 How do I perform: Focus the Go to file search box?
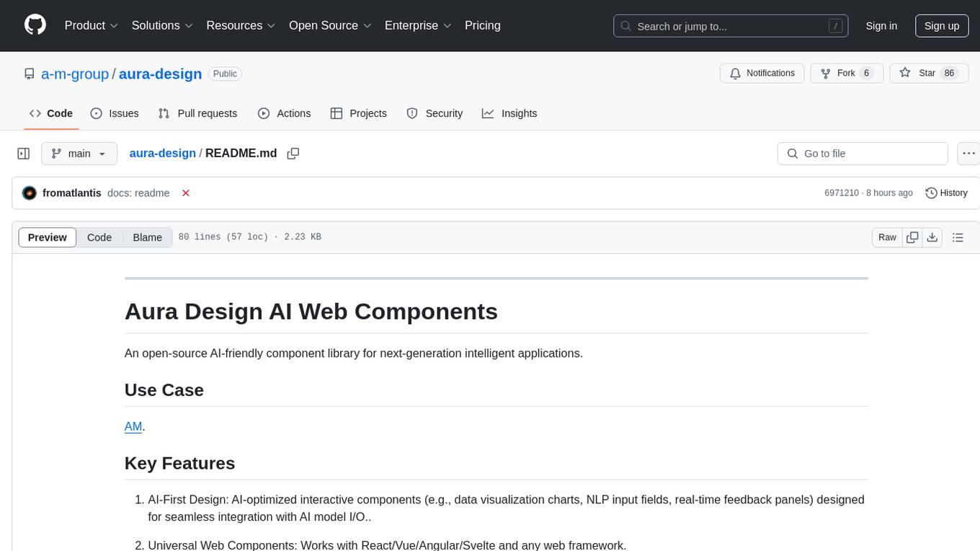click(863, 154)
